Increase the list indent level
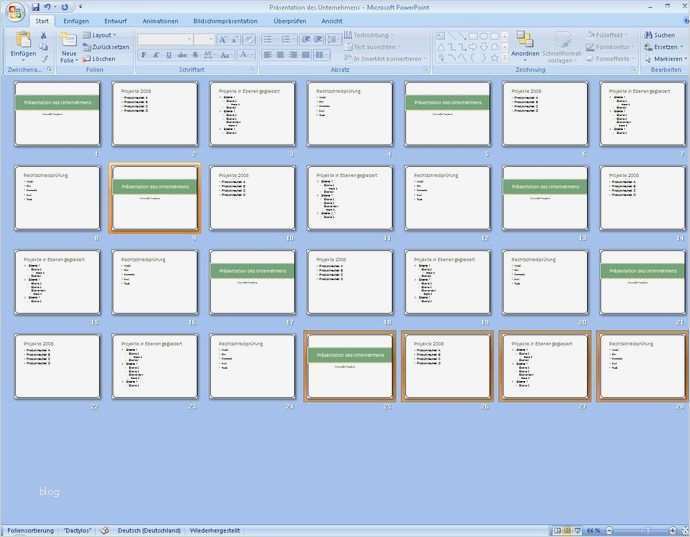Screen dimensions: 690x537 pyautogui.click(x=319, y=40)
